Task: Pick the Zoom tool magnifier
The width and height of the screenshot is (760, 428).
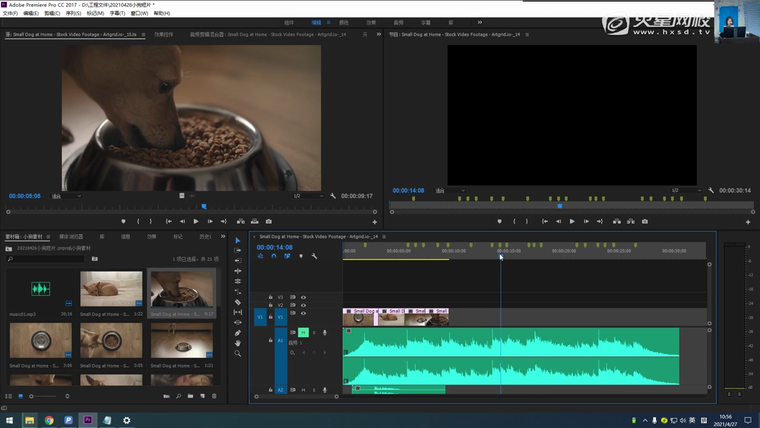Action: click(x=238, y=354)
